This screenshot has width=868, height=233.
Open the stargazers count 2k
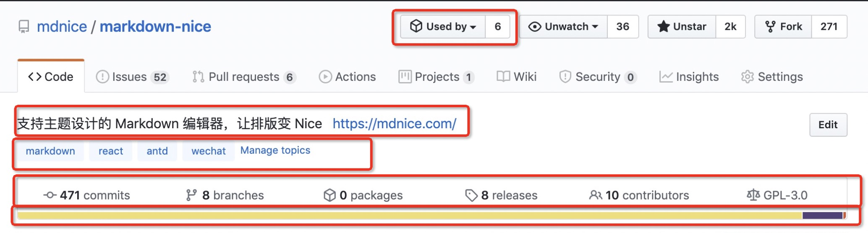731,27
